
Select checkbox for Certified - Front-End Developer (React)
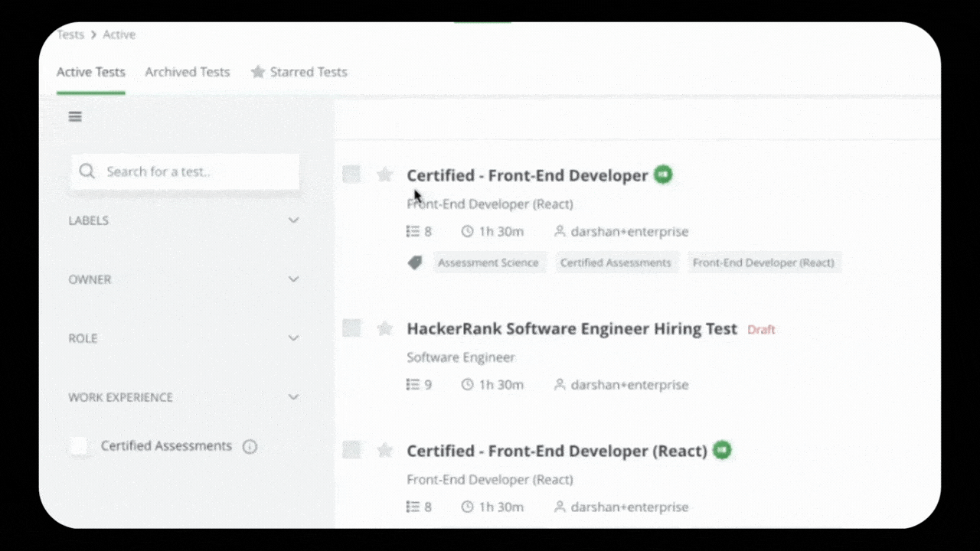coord(351,450)
